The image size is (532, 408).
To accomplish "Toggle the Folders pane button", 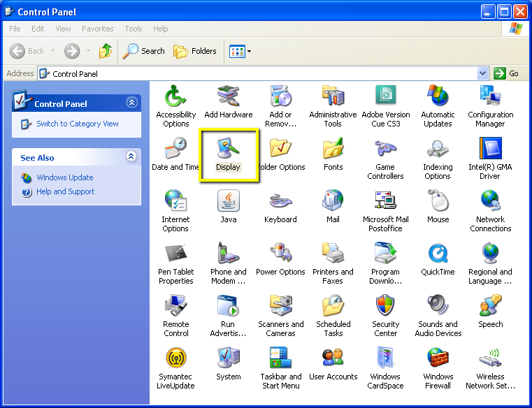I will point(195,51).
